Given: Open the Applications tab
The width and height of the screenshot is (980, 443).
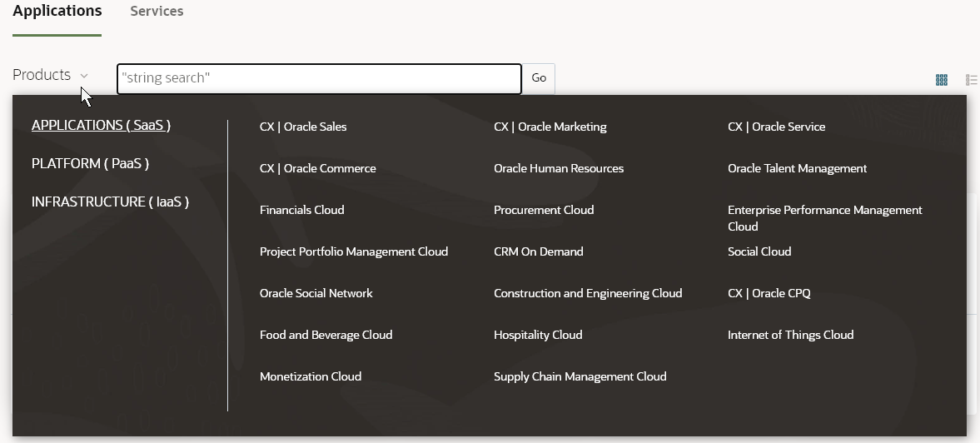Looking at the screenshot, I should [x=57, y=12].
